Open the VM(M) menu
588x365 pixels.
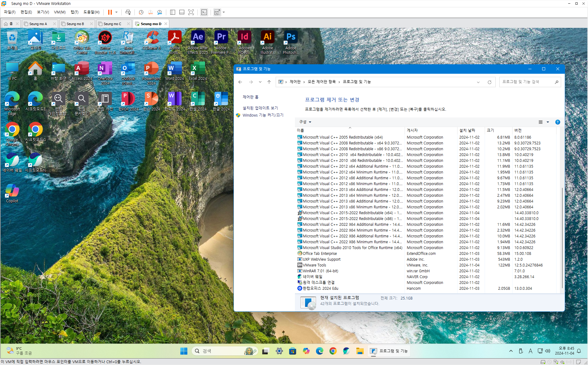(60, 12)
